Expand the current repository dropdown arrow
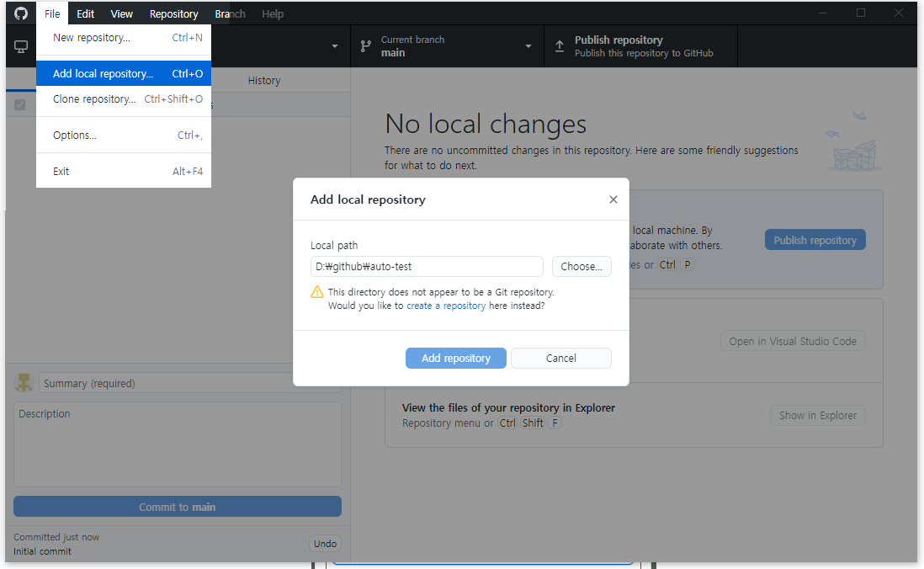The width and height of the screenshot is (924, 569). point(335,46)
